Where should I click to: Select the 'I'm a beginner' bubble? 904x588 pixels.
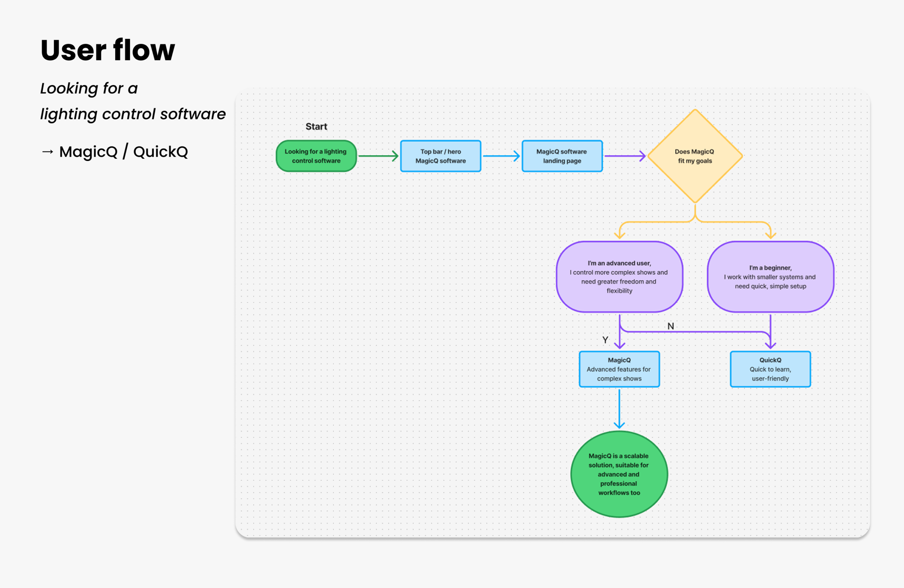pos(770,277)
